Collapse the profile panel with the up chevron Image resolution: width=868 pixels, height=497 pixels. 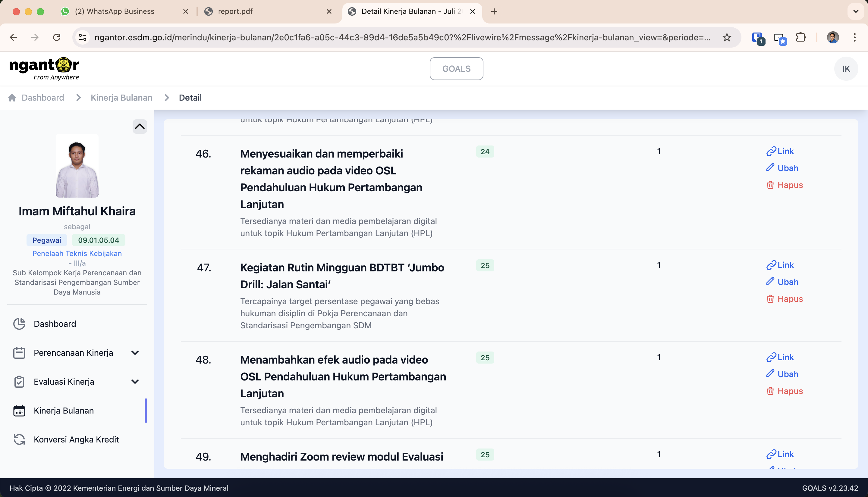(140, 127)
